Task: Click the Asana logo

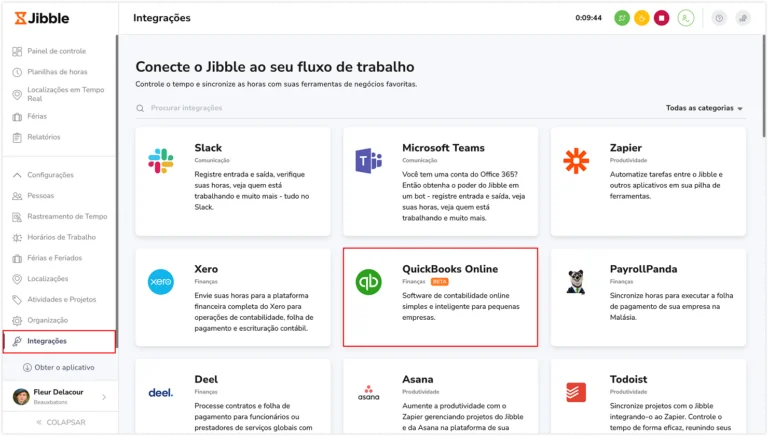Action: pyautogui.click(x=368, y=392)
